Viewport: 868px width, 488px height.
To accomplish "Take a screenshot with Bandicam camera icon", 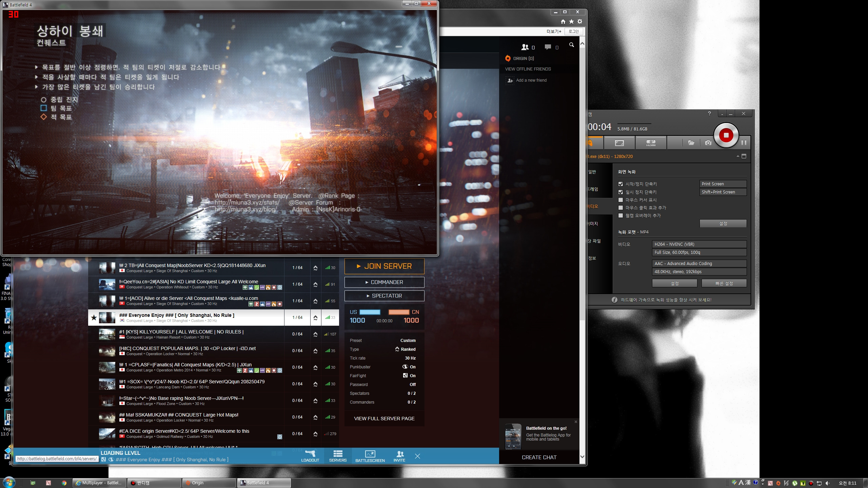I will coord(708,143).
